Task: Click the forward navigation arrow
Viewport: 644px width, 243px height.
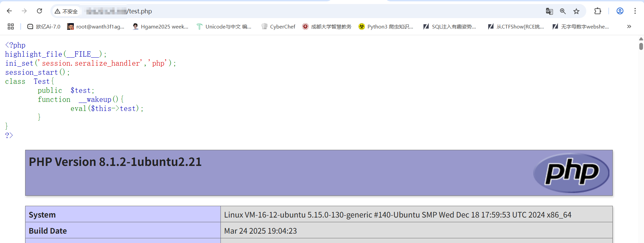Action: [24, 11]
